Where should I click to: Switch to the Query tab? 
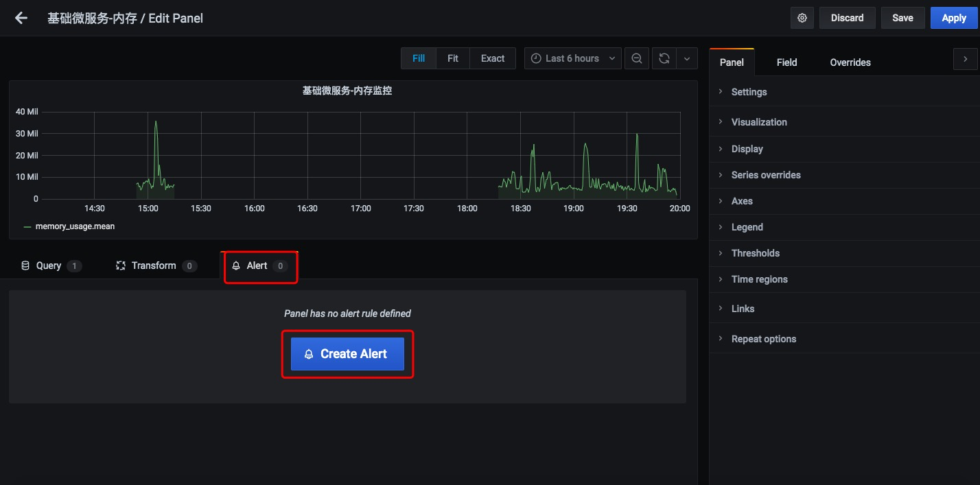pos(51,265)
